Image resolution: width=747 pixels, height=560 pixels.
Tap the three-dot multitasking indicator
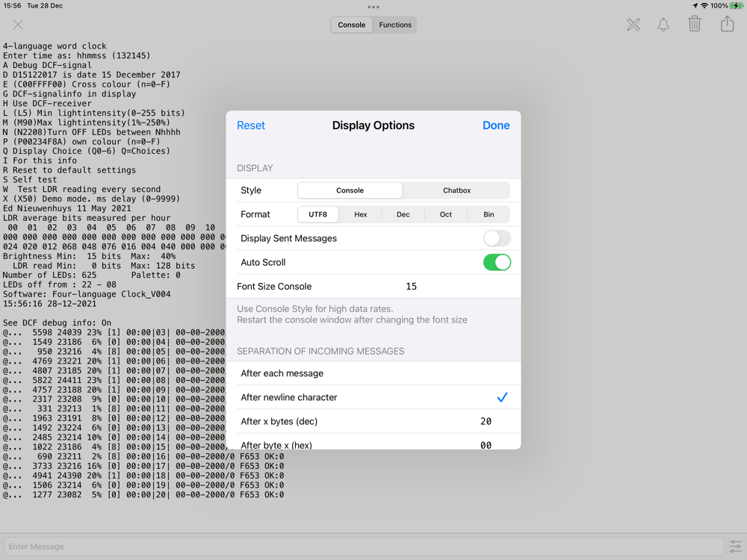(x=373, y=7)
